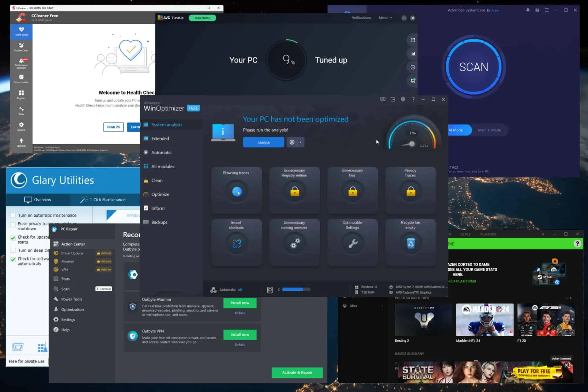588x392 pixels.
Task: Click the Unnecessary Running Services gear icon
Action: (294, 243)
